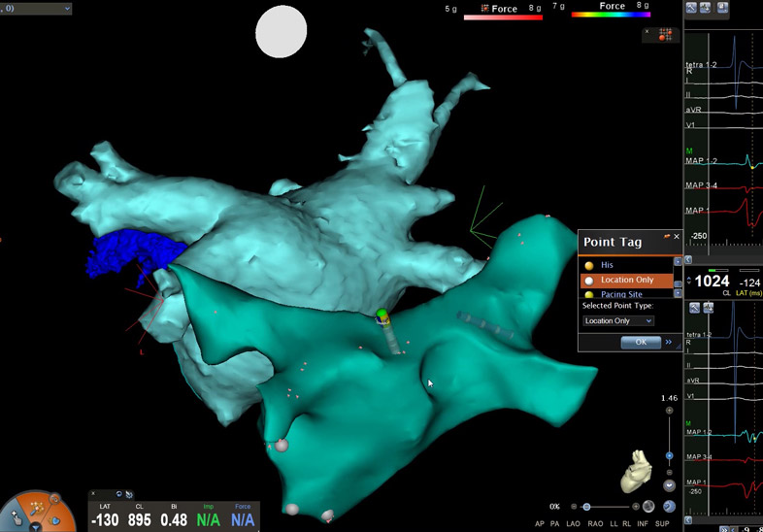Expand Point Tag dialog with double-arrow
The width and height of the screenshot is (763, 532).
[x=669, y=342]
